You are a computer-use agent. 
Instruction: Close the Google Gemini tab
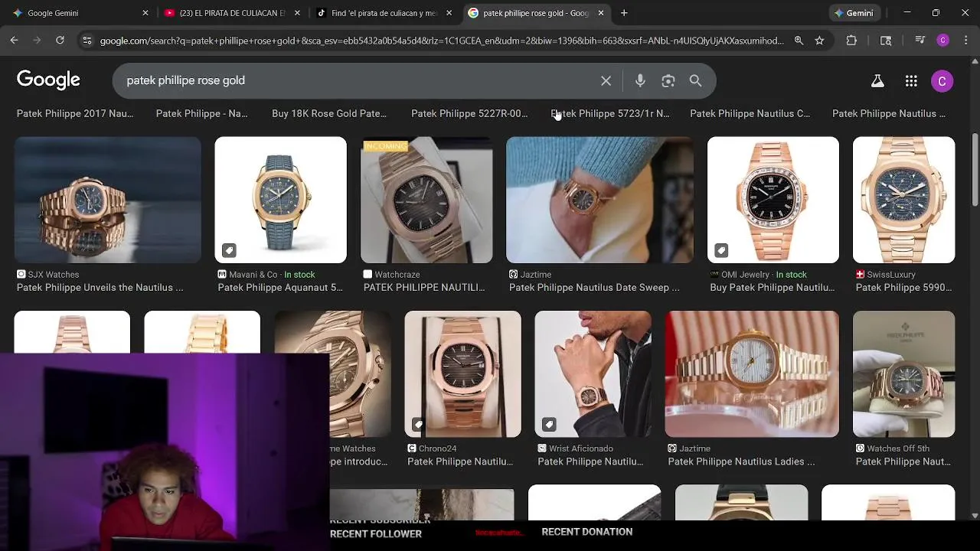point(145,13)
